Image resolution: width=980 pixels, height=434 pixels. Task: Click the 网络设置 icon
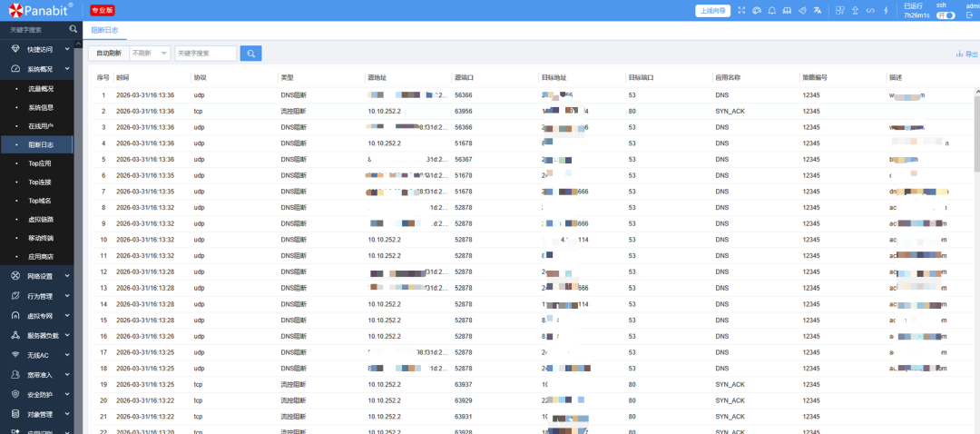15,275
